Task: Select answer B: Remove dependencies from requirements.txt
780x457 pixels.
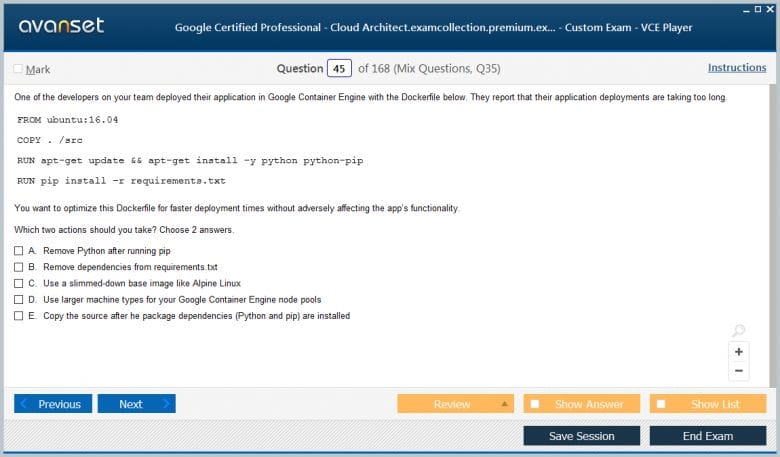Action: (x=18, y=267)
